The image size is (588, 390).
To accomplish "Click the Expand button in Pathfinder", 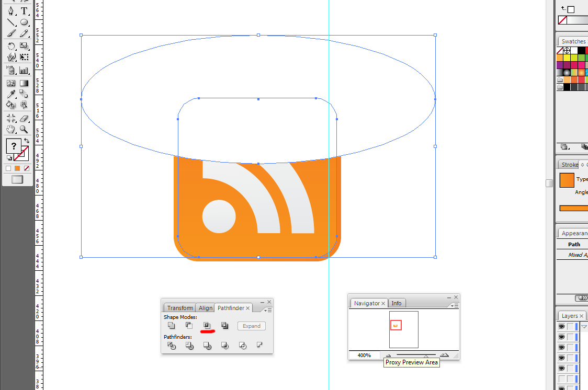I will [x=252, y=326].
